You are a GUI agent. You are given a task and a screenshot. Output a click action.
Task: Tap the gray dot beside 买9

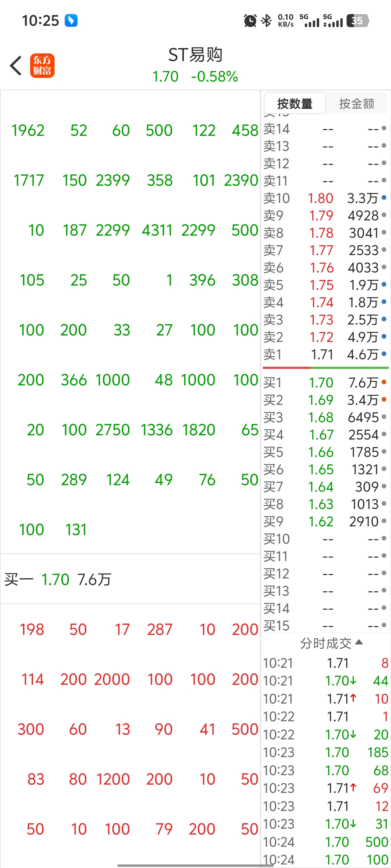tap(384, 521)
